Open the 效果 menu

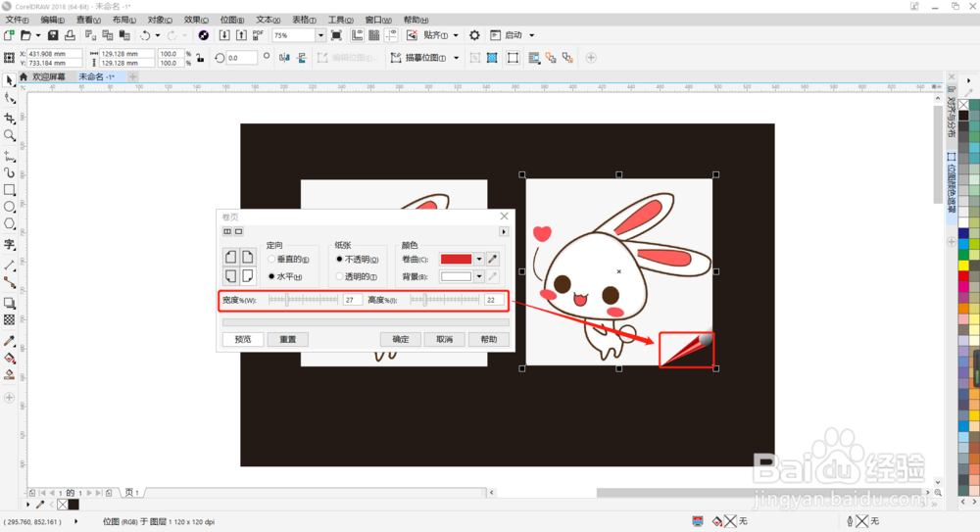pyautogui.click(x=196, y=20)
